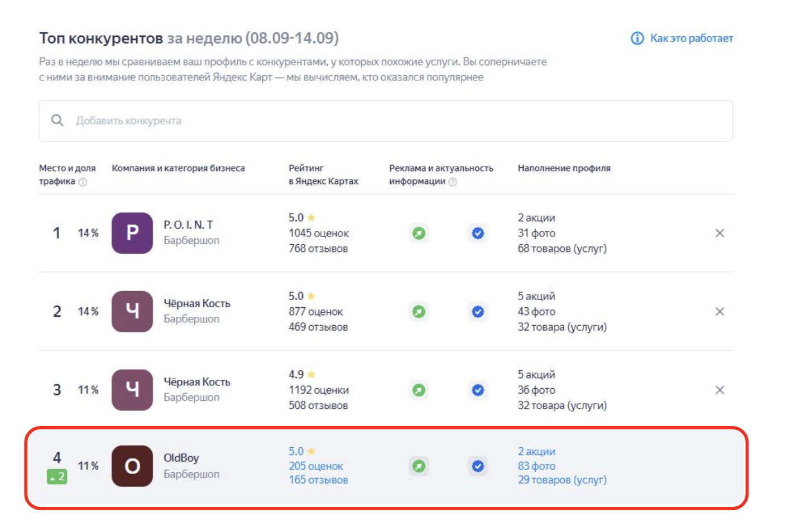Image resolution: width=787 pixels, height=532 pixels.
Task: Click green advertising icon in row 3 Чёрная Кость
Action: (x=419, y=390)
